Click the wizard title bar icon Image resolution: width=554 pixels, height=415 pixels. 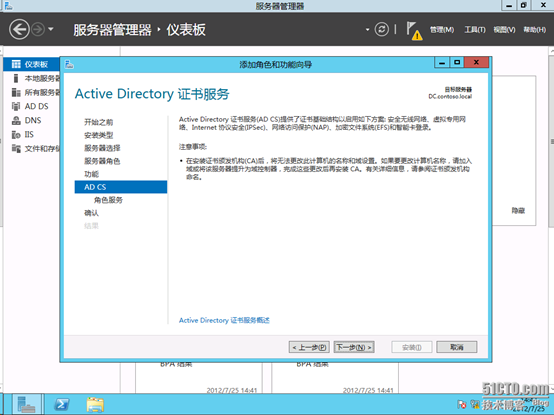point(69,64)
